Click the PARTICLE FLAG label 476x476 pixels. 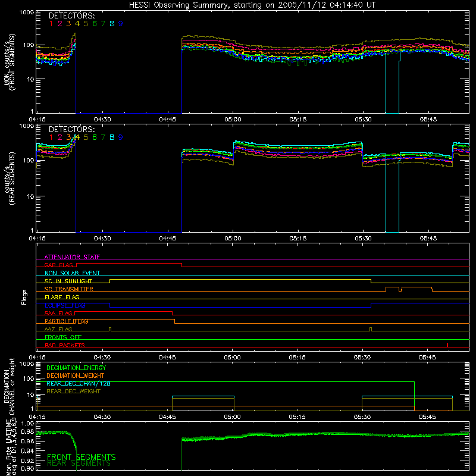point(67,321)
